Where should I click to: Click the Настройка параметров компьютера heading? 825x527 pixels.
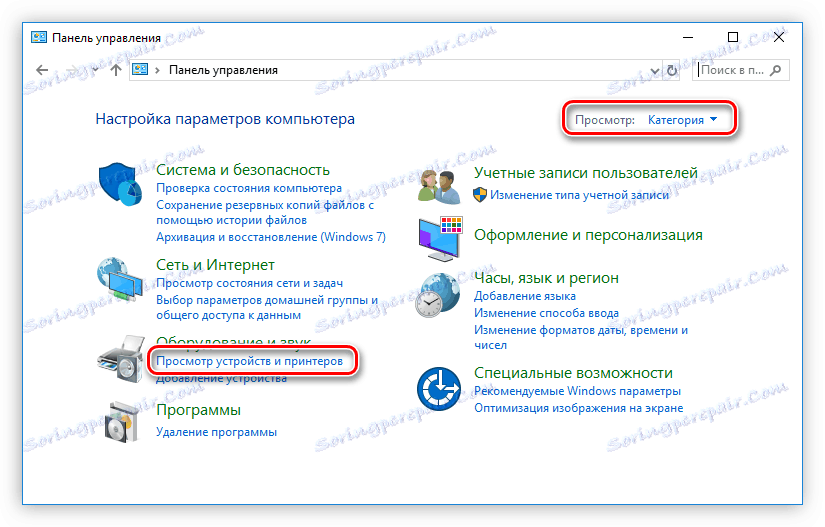click(225, 119)
